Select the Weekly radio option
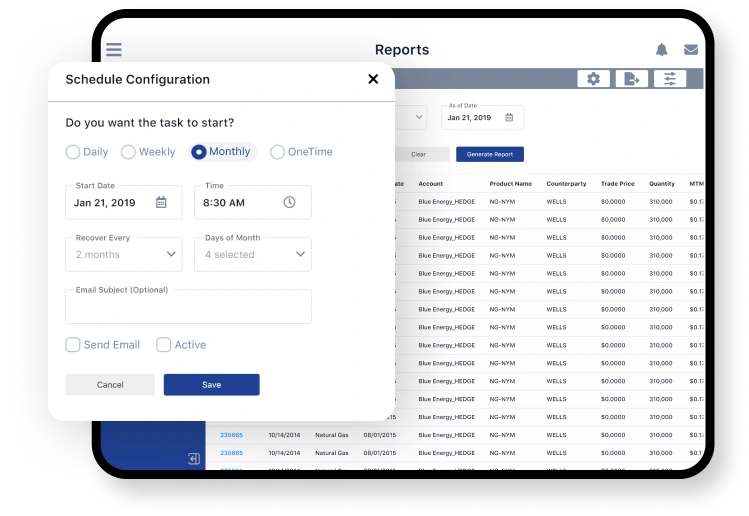 [128, 152]
